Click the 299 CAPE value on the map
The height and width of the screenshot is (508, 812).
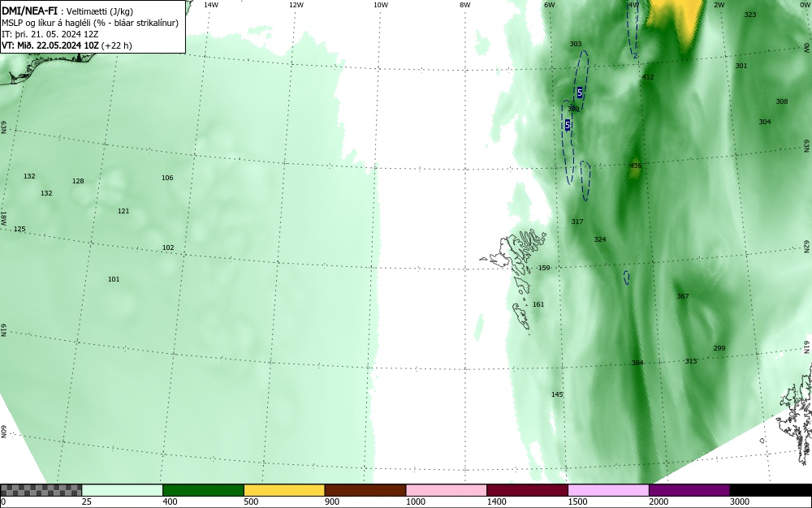point(719,348)
